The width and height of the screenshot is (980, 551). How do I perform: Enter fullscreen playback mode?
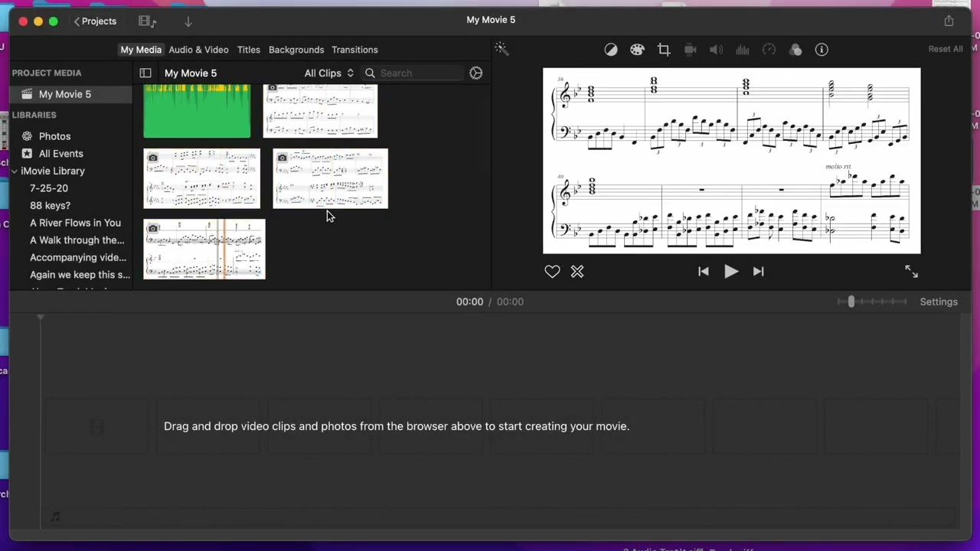tap(911, 272)
